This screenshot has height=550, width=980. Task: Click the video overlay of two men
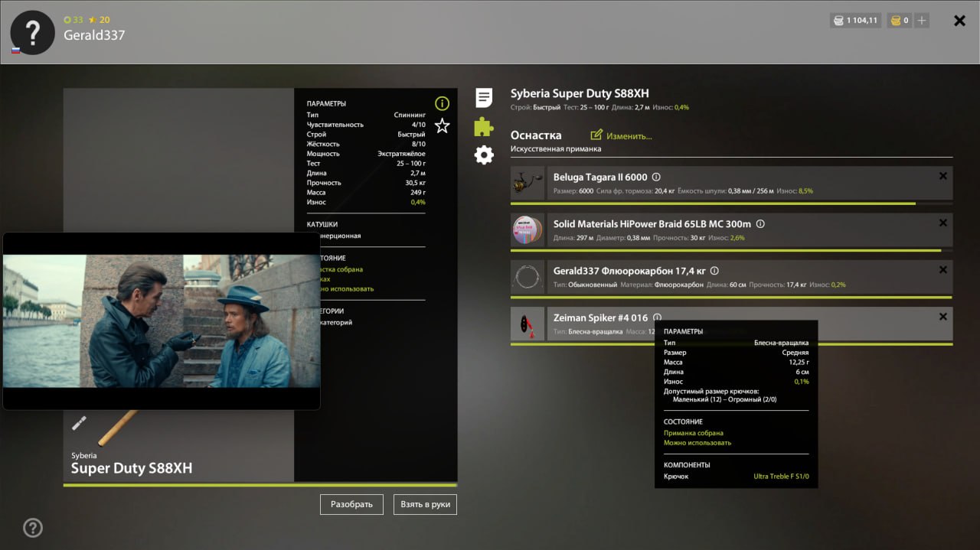[x=162, y=321]
